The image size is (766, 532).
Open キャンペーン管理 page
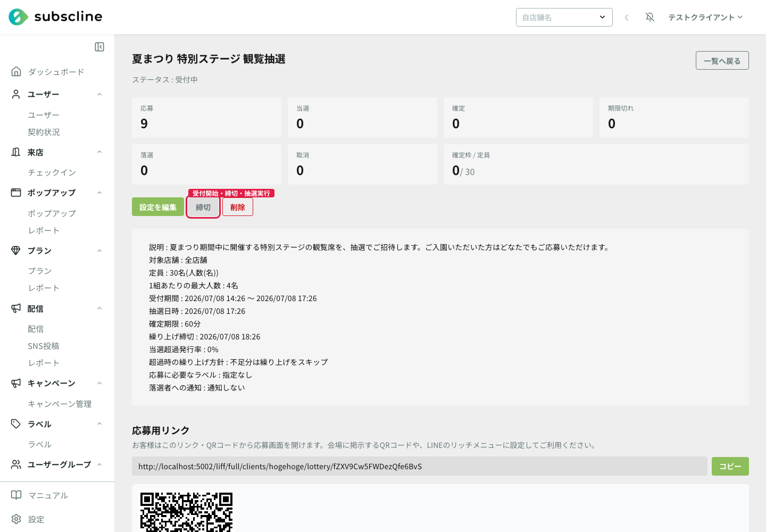60,404
